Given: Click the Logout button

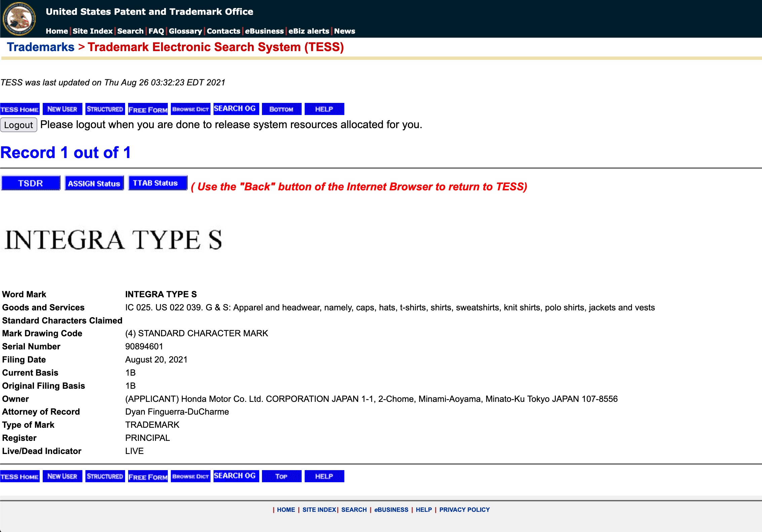Looking at the screenshot, I should (x=18, y=125).
